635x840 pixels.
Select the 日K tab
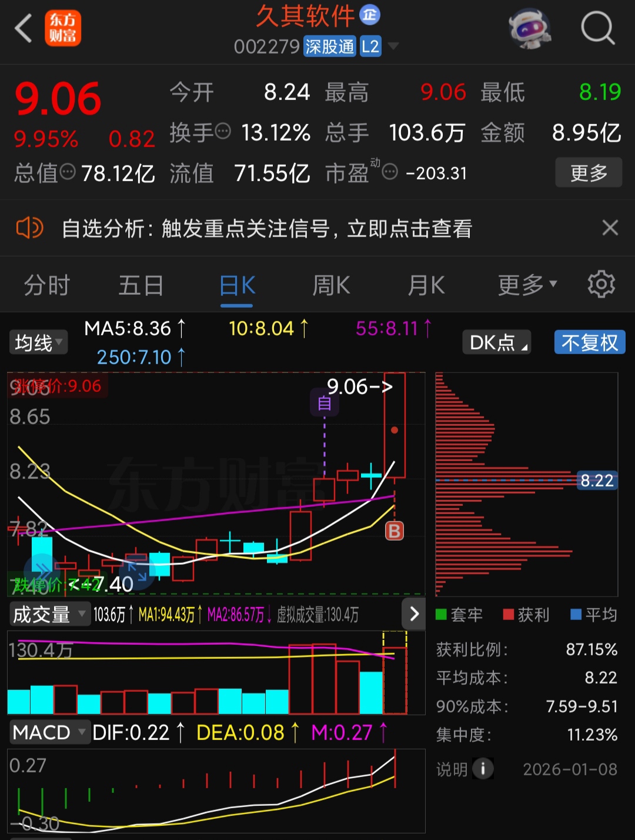click(237, 285)
